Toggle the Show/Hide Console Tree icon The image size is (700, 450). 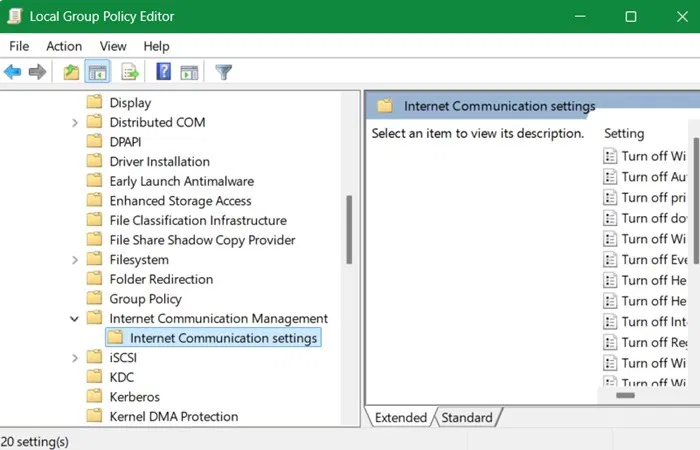point(98,72)
